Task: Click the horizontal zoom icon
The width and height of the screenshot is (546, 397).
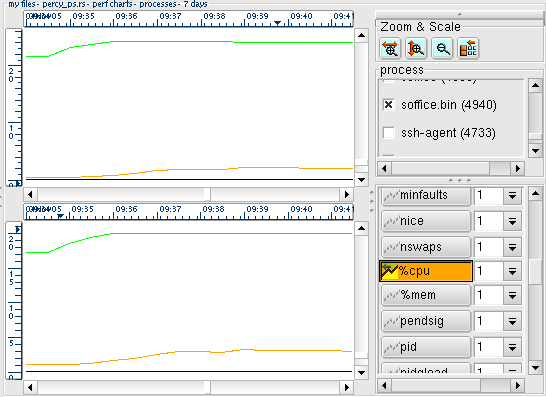Action: coord(390,48)
